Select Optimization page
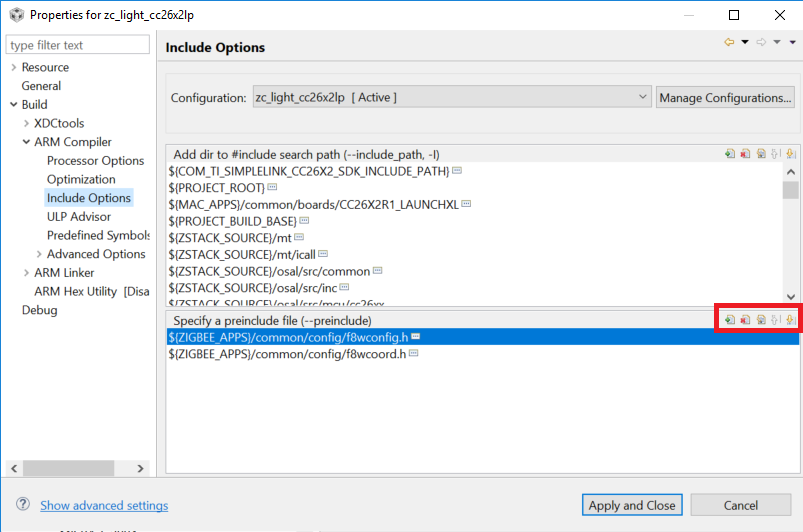803x532 pixels. 81,179
